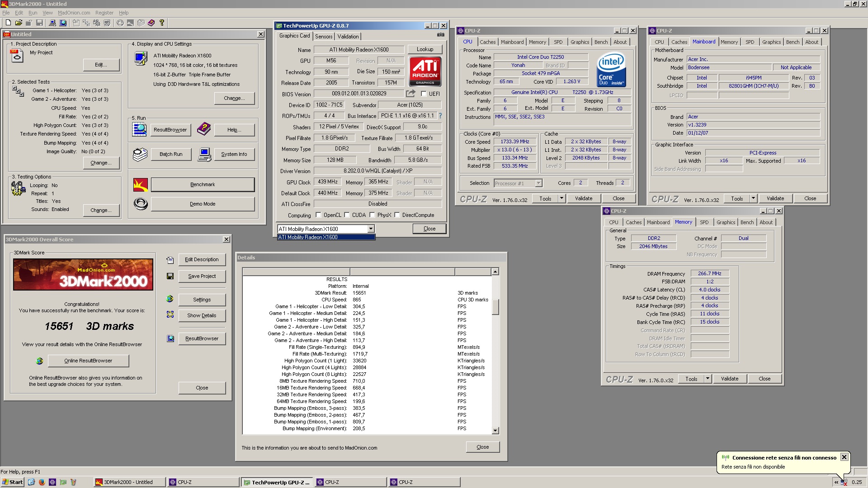
Task: Open the Run menu in 3DMark2000
Action: (33, 13)
